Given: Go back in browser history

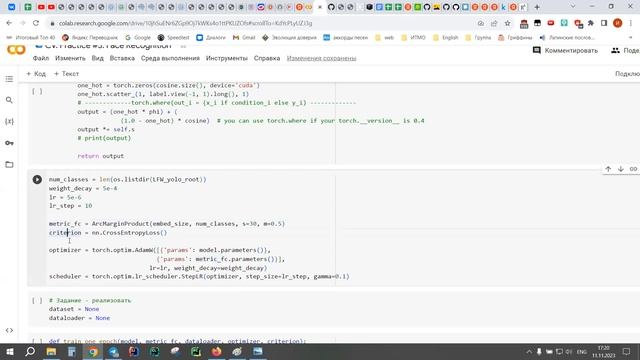Looking at the screenshot, I should tap(9, 23).
